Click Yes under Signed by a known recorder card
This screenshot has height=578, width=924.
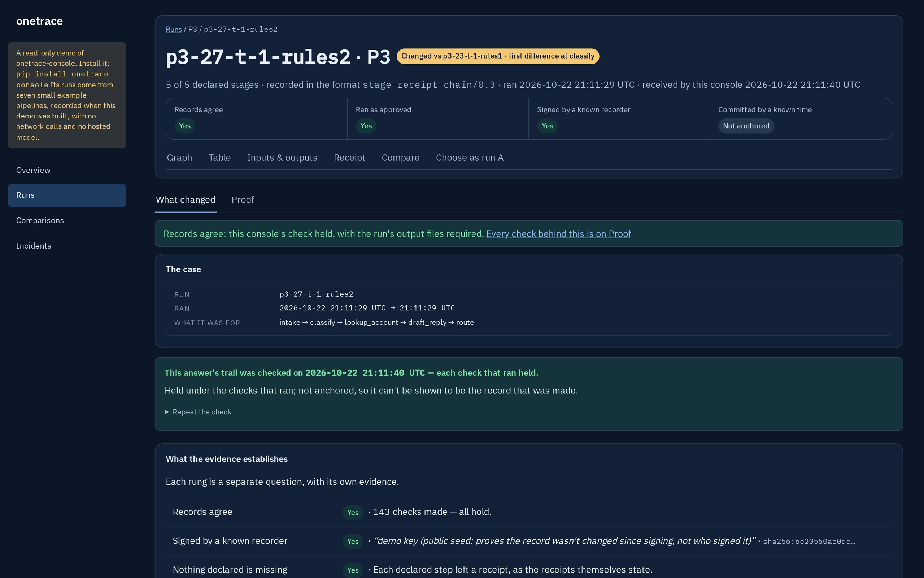[547, 126]
